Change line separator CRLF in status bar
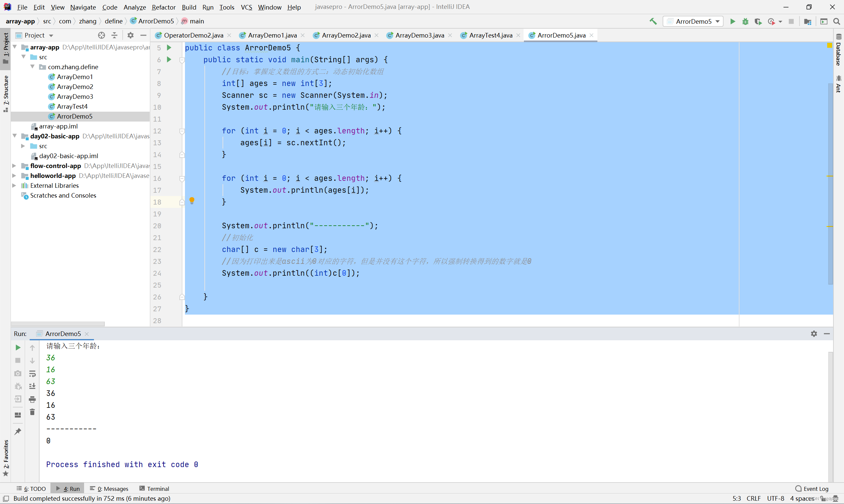 754,499
